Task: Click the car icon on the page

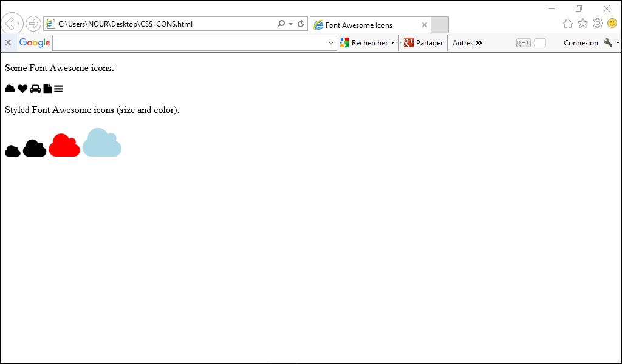Action: [36, 89]
